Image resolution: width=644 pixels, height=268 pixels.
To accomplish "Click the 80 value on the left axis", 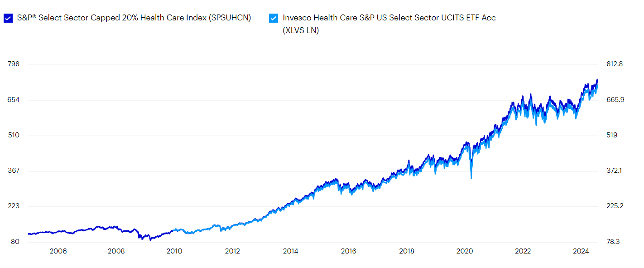I will (x=15, y=242).
